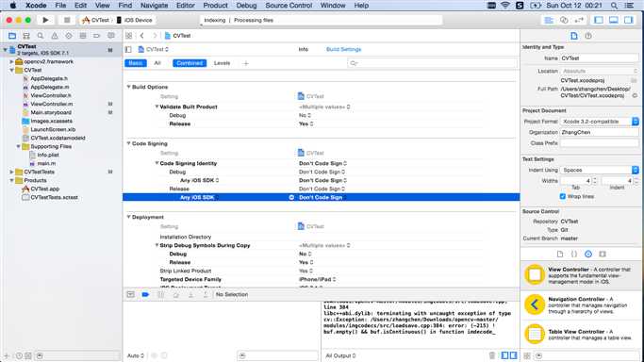Collapse the Build Options section

click(128, 87)
